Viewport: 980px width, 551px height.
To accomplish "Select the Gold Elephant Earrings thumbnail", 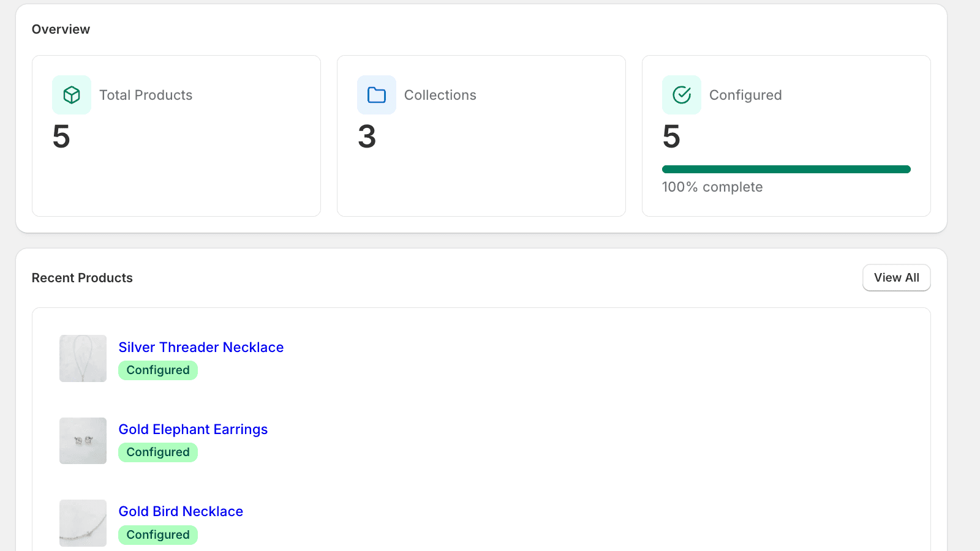I will 83,441.
